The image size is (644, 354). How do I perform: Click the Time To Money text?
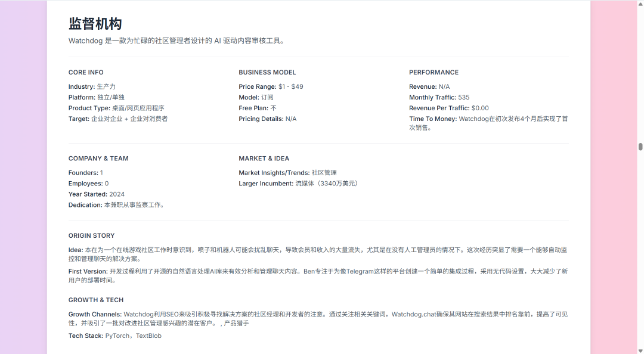(488, 123)
